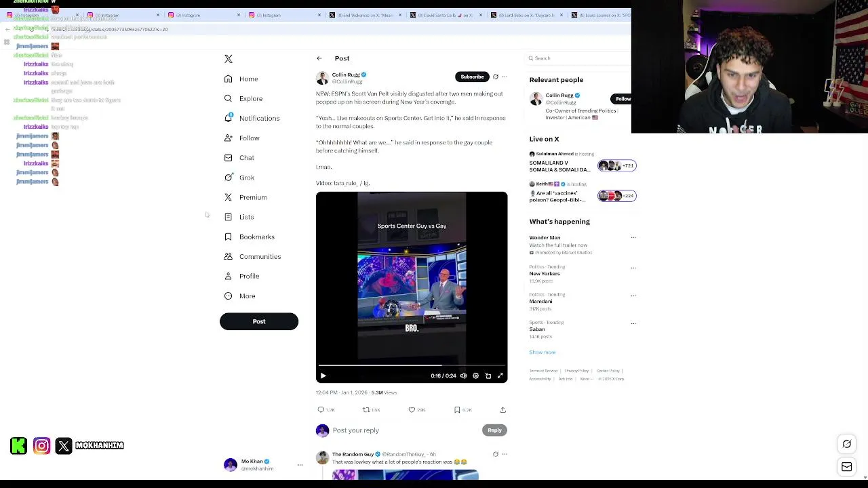Follow Collin Rugg in Relevant people

pos(623,99)
